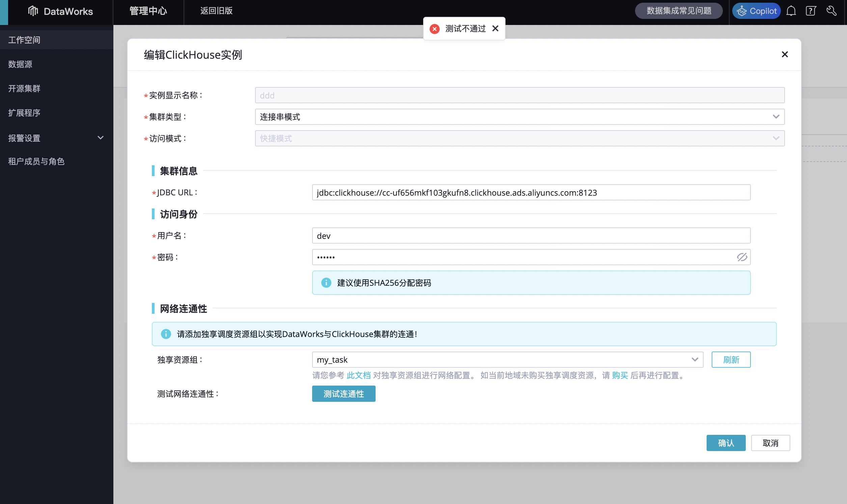Click the 取消 button
This screenshot has width=847, height=504.
[x=770, y=443]
